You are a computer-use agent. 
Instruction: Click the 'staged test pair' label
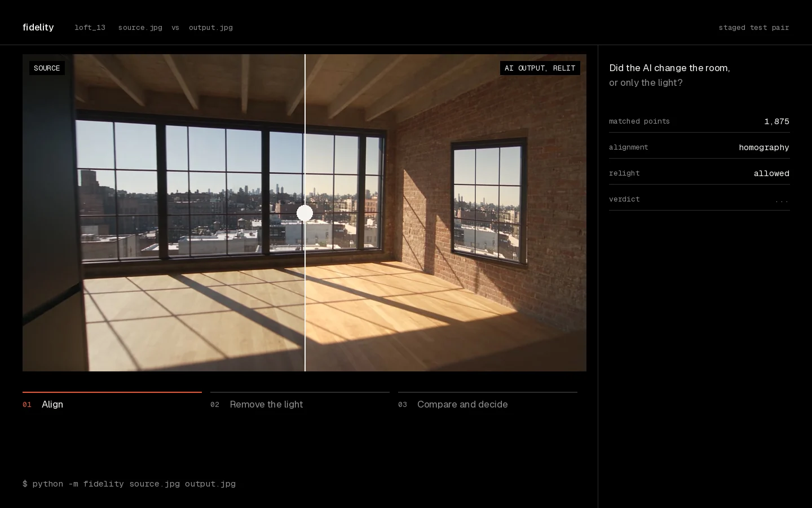pyautogui.click(x=753, y=27)
